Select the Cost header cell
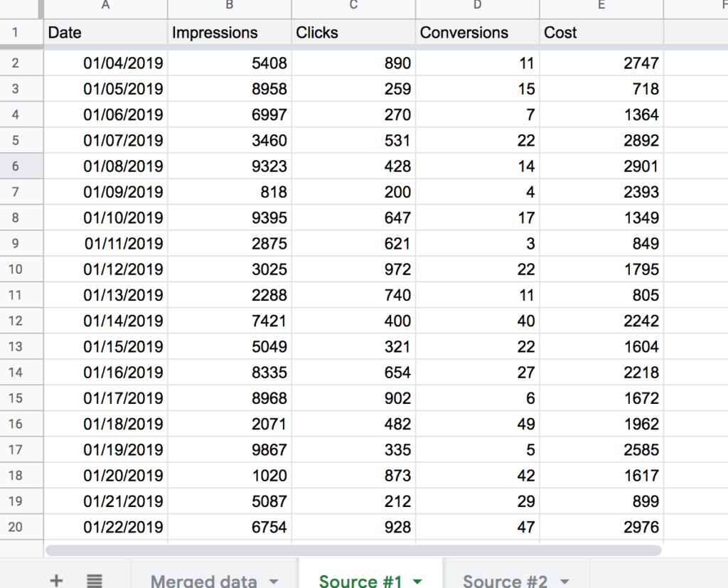 [x=601, y=33]
